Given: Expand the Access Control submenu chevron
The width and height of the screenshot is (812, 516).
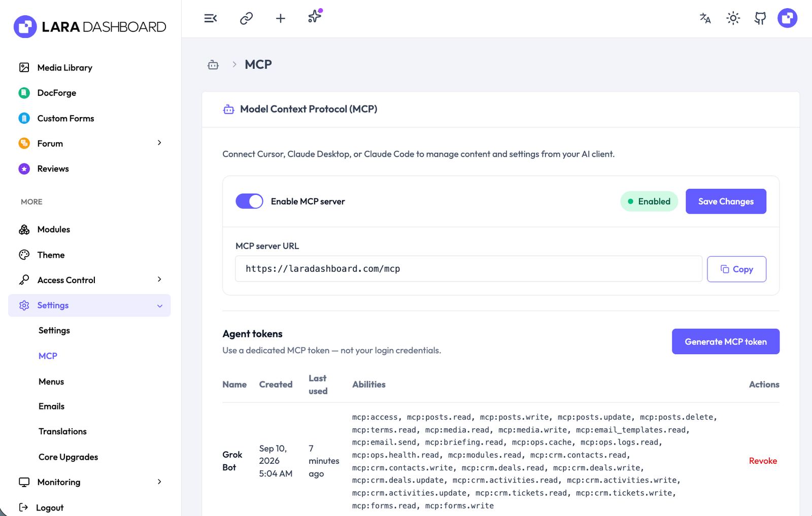Looking at the screenshot, I should click(159, 280).
